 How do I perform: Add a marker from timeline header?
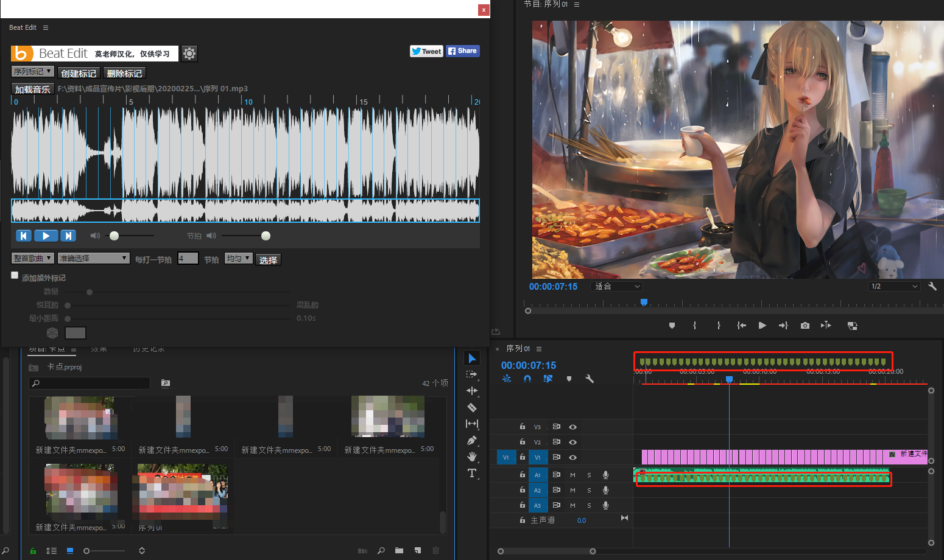click(x=569, y=379)
